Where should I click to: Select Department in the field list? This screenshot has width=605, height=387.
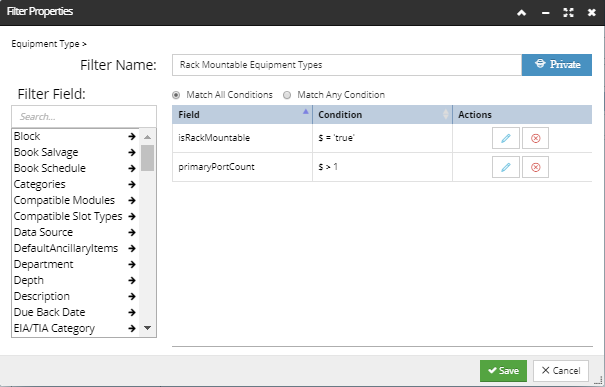click(x=44, y=264)
